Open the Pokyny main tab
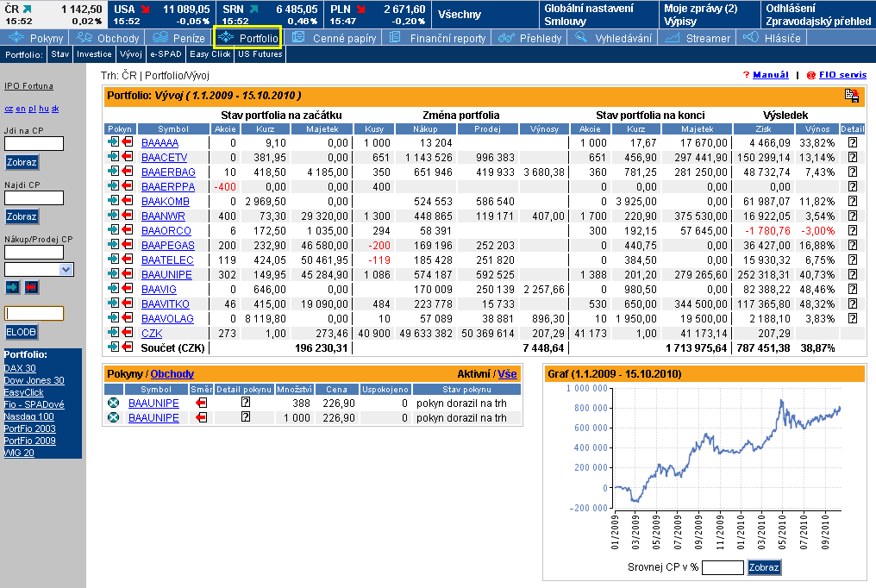Image resolution: width=876 pixels, height=588 pixels. click(35, 38)
